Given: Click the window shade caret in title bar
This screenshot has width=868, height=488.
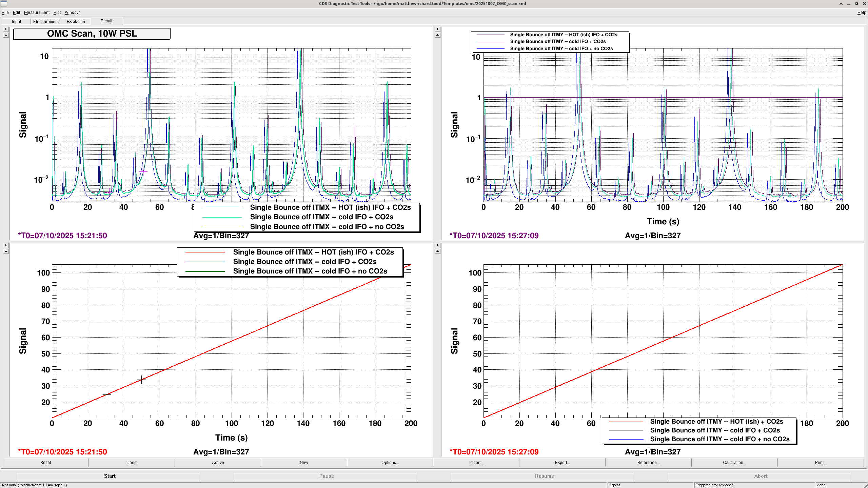Looking at the screenshot, I should (x=841, y=4).
